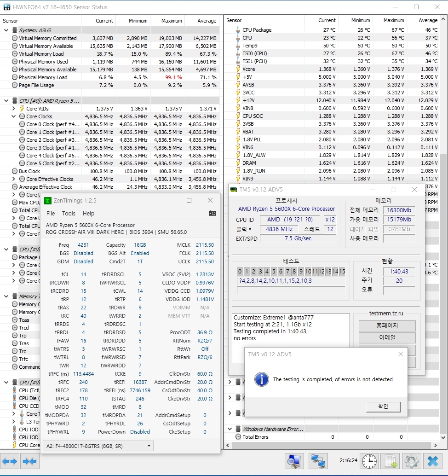Close the TM5 completion dialog
This screenshot has height=476, width=448.
pos(400,354)
